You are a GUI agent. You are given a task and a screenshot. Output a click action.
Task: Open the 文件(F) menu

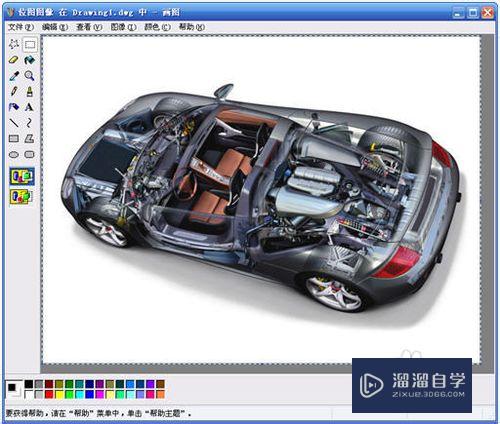pos(21,27)
